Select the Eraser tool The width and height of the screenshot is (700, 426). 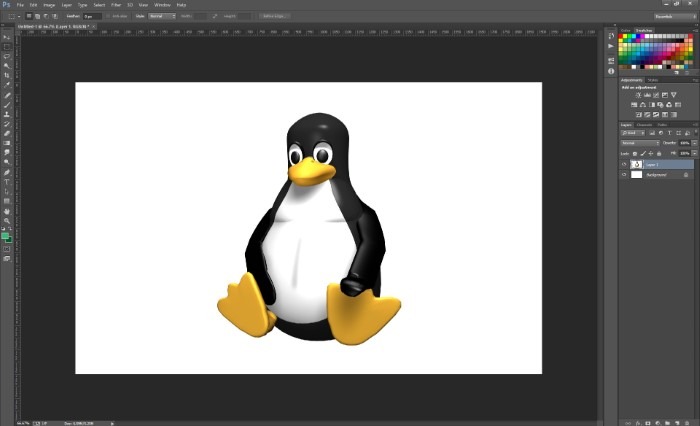pos(6,134)
